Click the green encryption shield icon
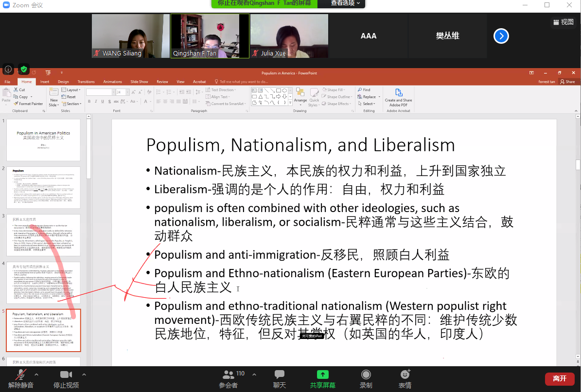 pos(23,69)
